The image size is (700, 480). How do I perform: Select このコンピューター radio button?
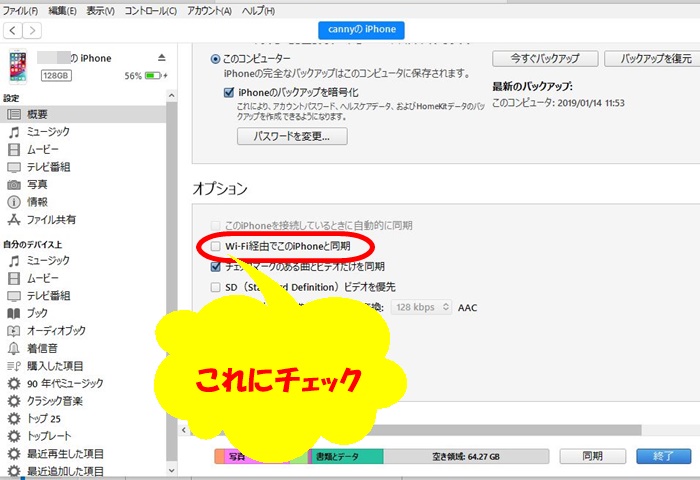click(215, 59)
